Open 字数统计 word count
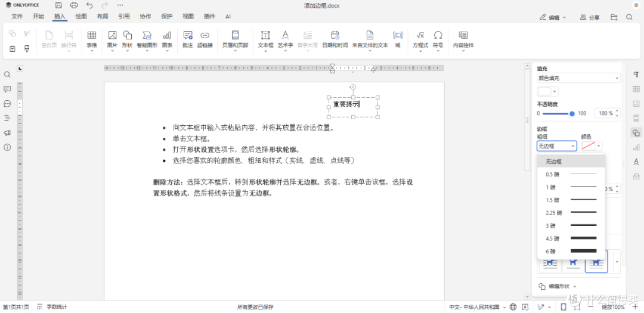Screen dimensions: 644x313 point(52,307)
